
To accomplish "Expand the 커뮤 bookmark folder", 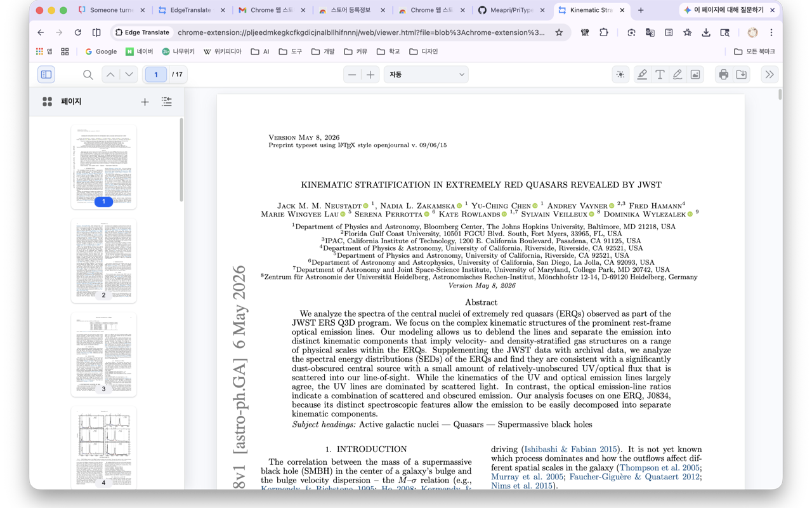I will click(356, 51).
